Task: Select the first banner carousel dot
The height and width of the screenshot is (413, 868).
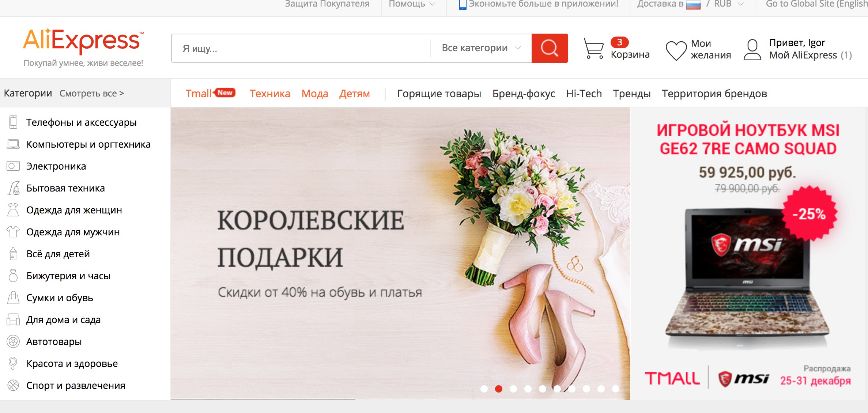Action: pos(484,389)
